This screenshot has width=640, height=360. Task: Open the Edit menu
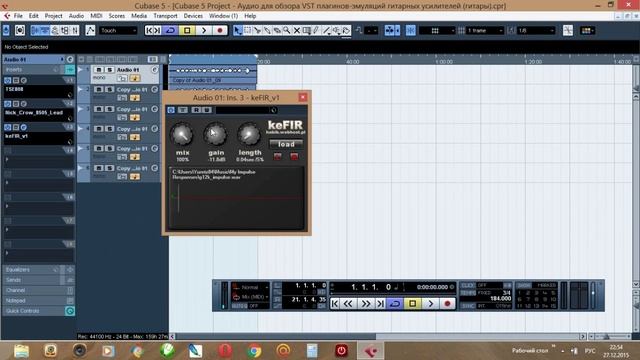(x=33, y=16)
